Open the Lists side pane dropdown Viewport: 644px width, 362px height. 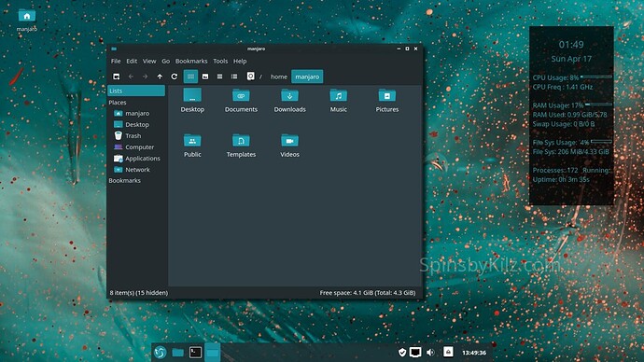(x=136, y=90)
